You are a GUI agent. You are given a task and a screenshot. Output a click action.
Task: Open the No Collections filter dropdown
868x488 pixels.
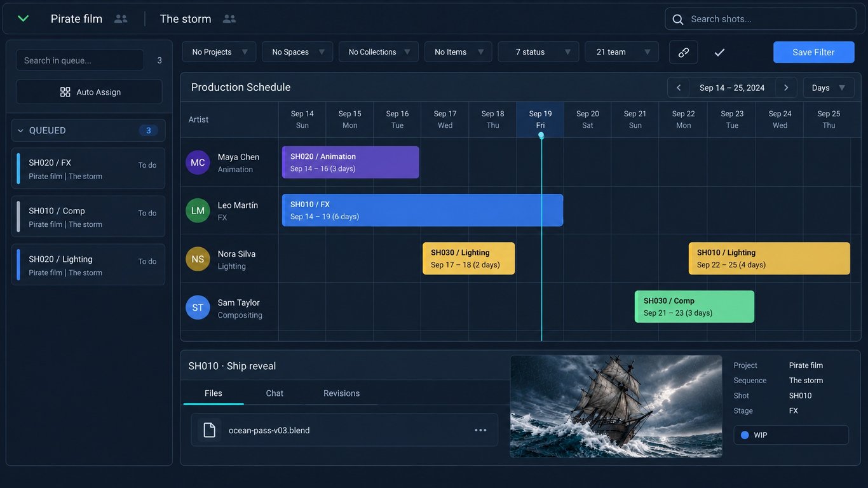point(379,52)
